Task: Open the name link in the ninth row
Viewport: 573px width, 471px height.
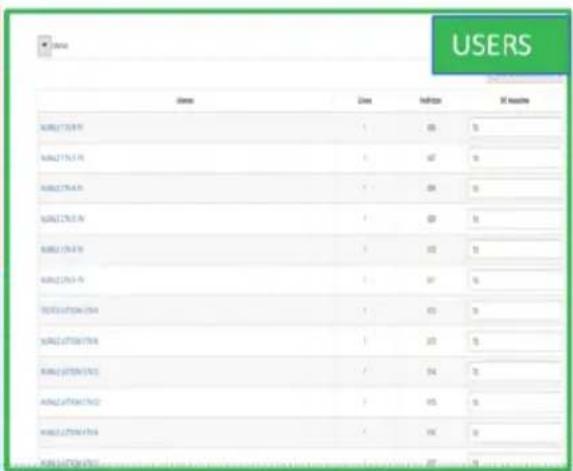Action: point(70,372)
